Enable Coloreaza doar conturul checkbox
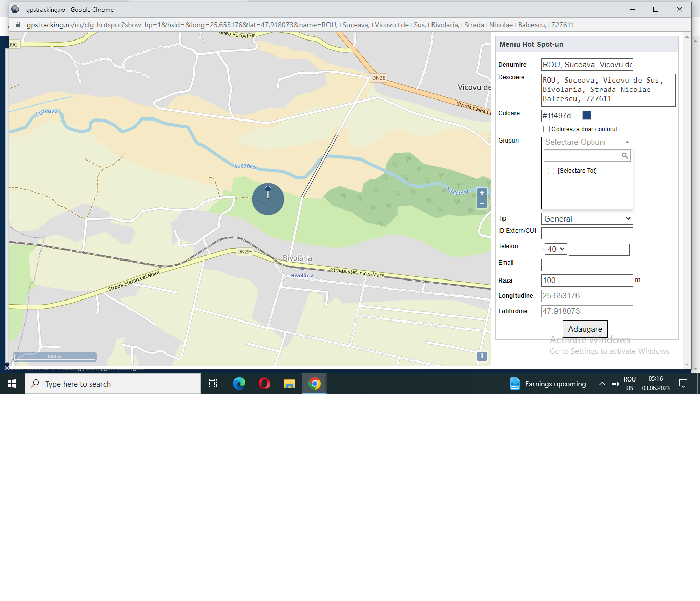The width and height of the screenshot is (700, 601). pos(546,129)
